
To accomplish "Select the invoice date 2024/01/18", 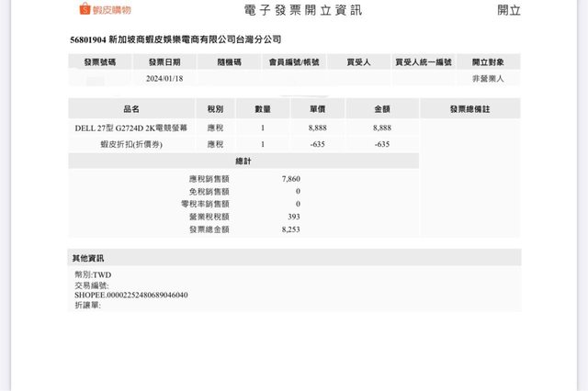I will point(164,79).
